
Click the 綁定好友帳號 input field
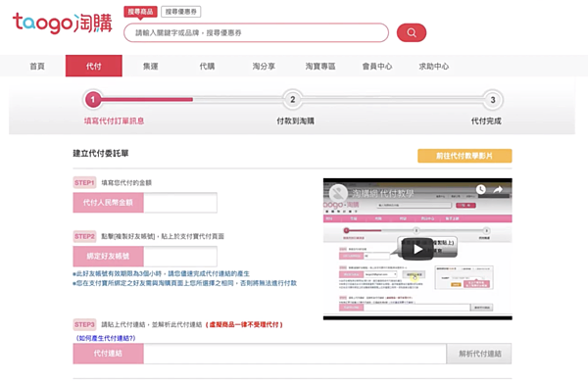click(180, 256)
